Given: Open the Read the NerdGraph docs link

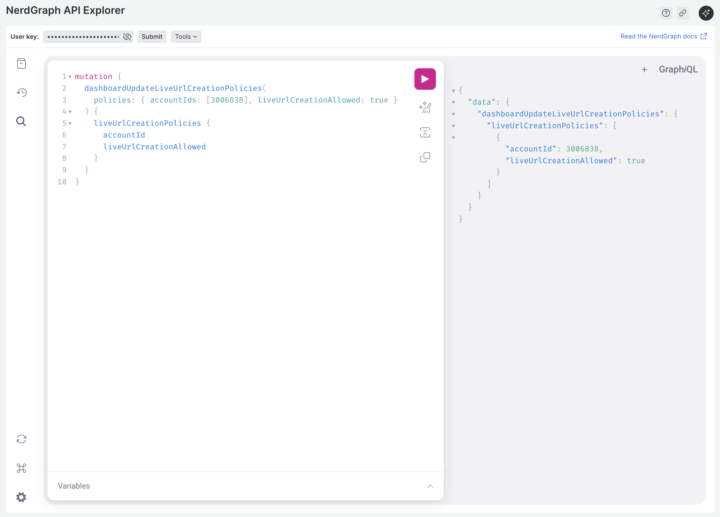Looking at the screenshot, I should tap(663, 36).
